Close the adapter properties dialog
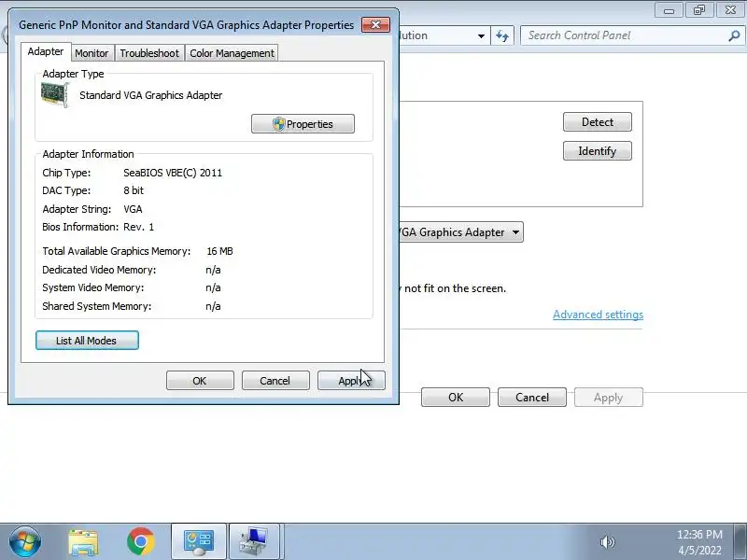Image resolution: width=747 pixels, height=560 pixels. coord(375,25)
